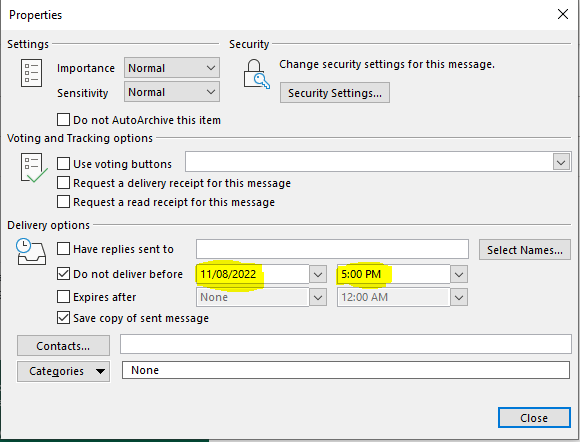Click the Contacts button
This screenshot has height=442, width=580.
pos(63,346)
